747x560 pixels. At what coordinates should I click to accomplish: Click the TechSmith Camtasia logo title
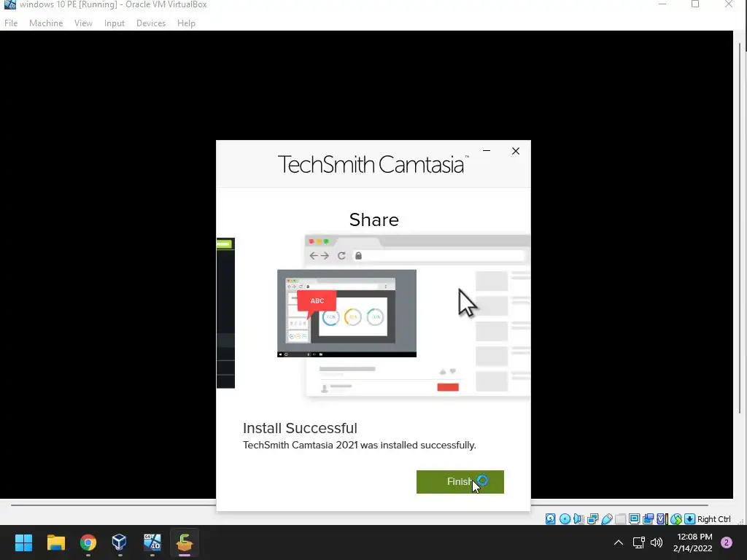373,164
